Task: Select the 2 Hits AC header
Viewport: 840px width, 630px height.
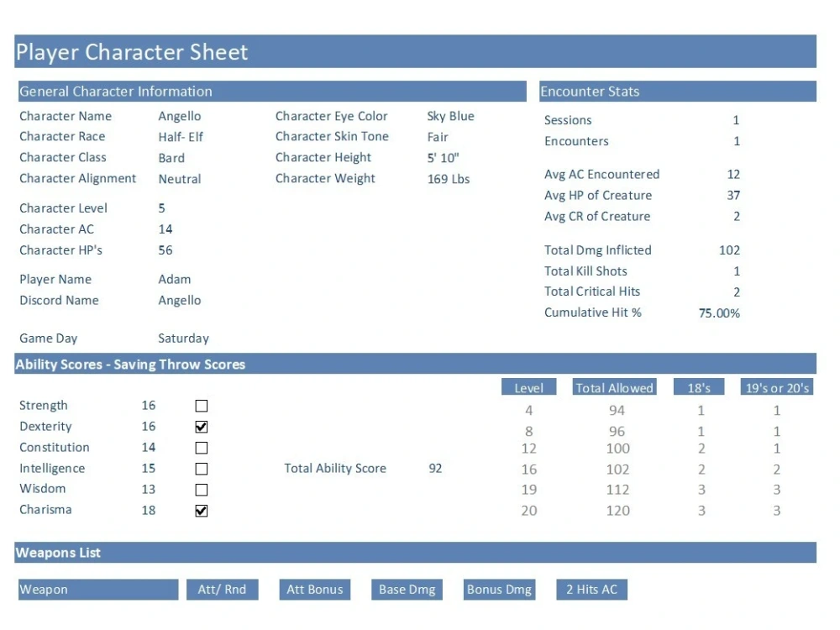Action: pyautogui.click(x=591, y=590)
